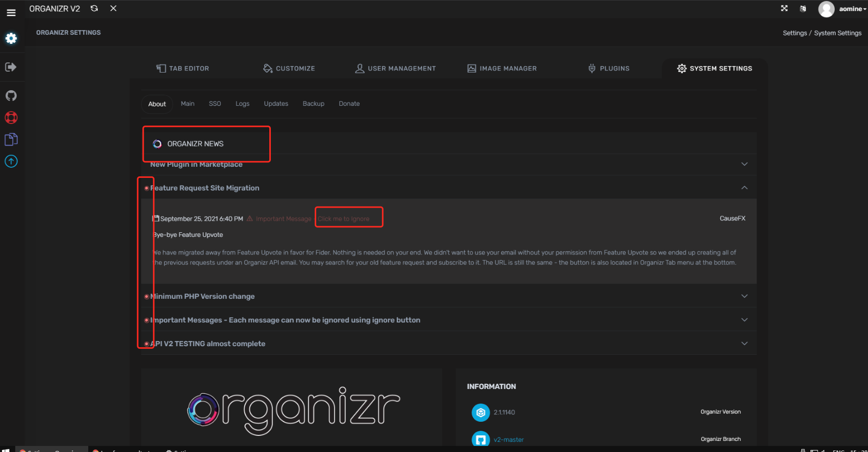Screen dimensions: 868x452
Task: Select the Logs sub-tab
Action: [x=243, y=104]
